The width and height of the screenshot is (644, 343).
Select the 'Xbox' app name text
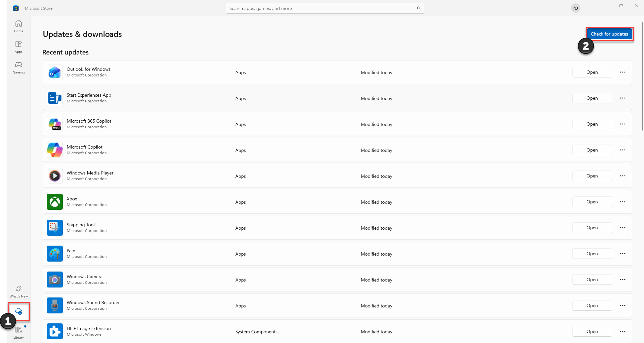(72, 199)
